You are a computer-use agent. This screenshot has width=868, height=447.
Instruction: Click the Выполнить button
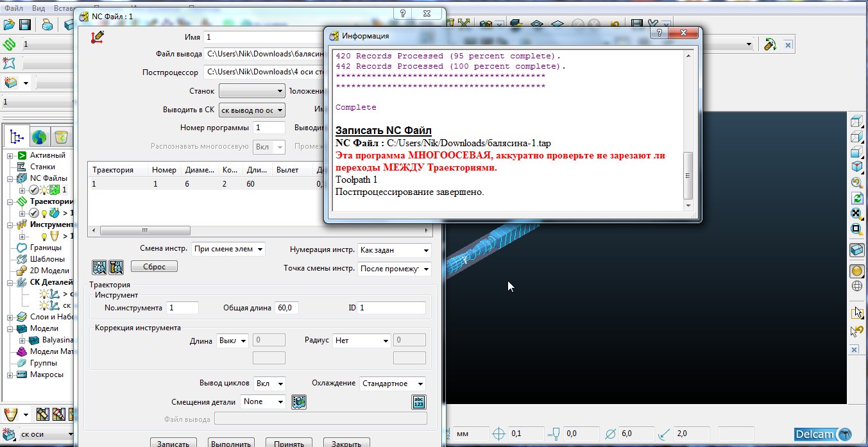pos(231,444)
